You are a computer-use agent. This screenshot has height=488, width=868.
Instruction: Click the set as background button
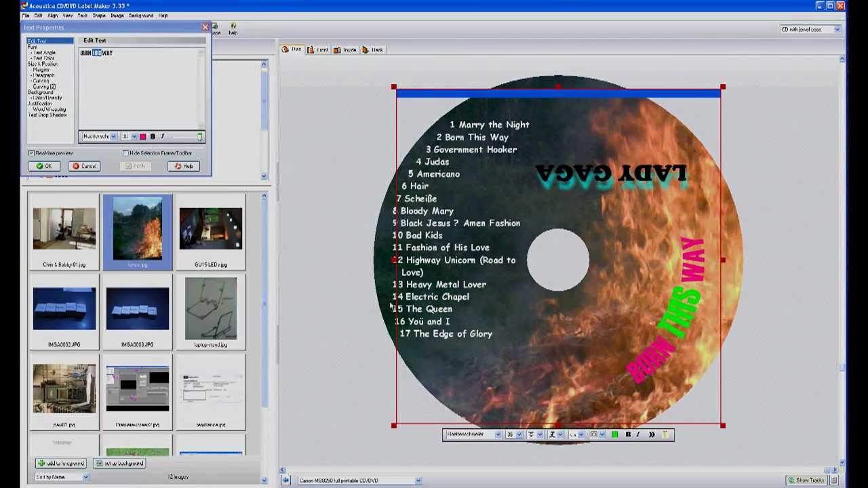click(x=119, y=464)
